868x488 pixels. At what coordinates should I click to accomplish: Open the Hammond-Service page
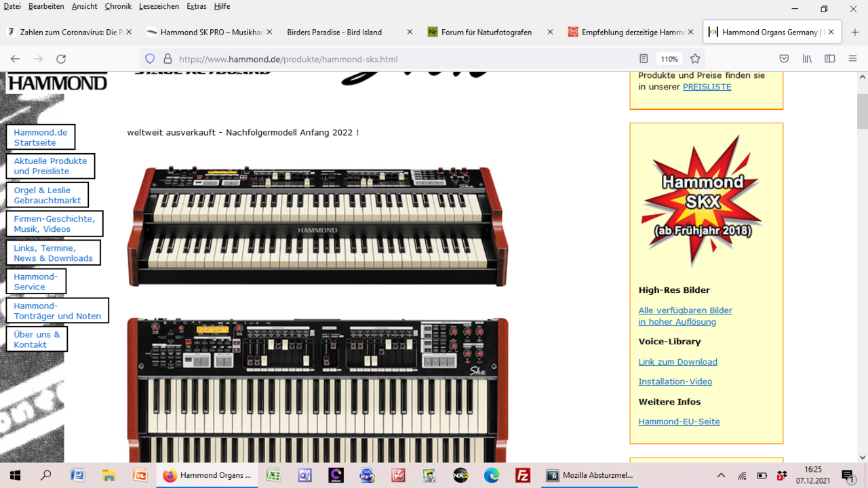[x=36, y=281]
